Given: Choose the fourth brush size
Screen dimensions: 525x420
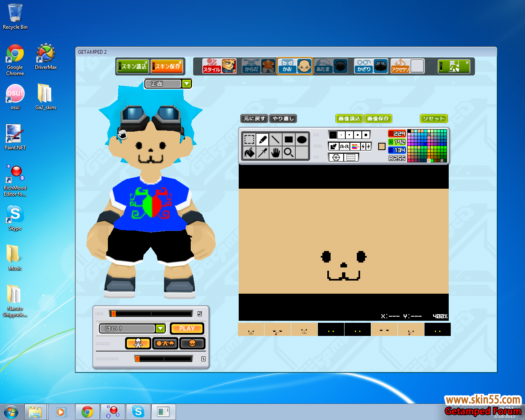Looking at the screenshot, I should click(358, 135).
